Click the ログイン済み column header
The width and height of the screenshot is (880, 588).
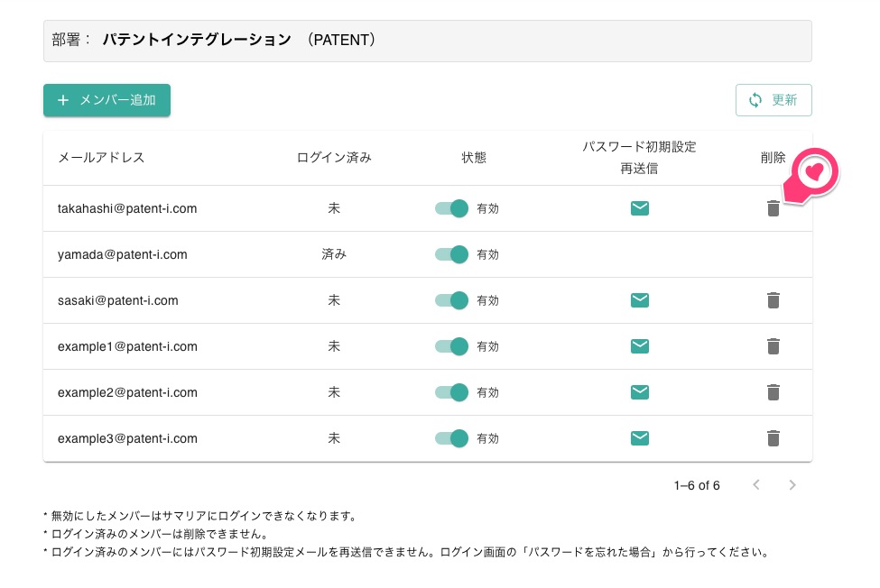[334, 158]
